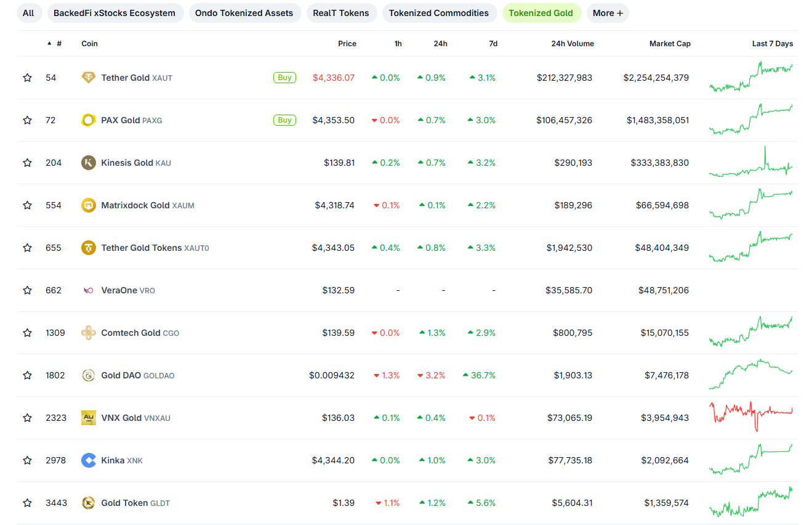The image size is (812, 525).
Task: Sort the table by Price column
Action: tap(347, 44)
